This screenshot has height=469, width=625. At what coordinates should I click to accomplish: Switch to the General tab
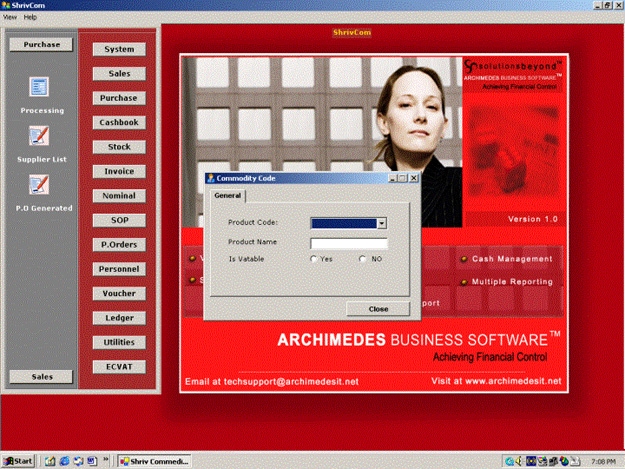(226, 196)
